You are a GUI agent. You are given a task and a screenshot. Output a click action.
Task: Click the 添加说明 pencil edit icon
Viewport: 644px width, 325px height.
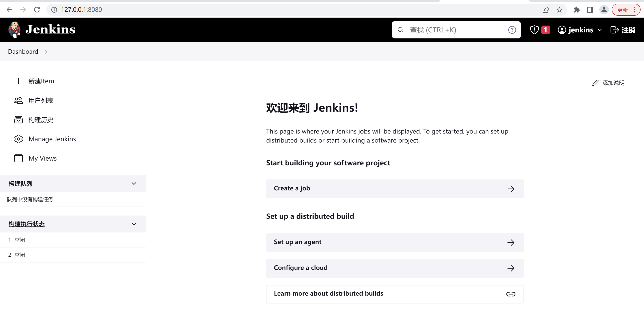595,83
